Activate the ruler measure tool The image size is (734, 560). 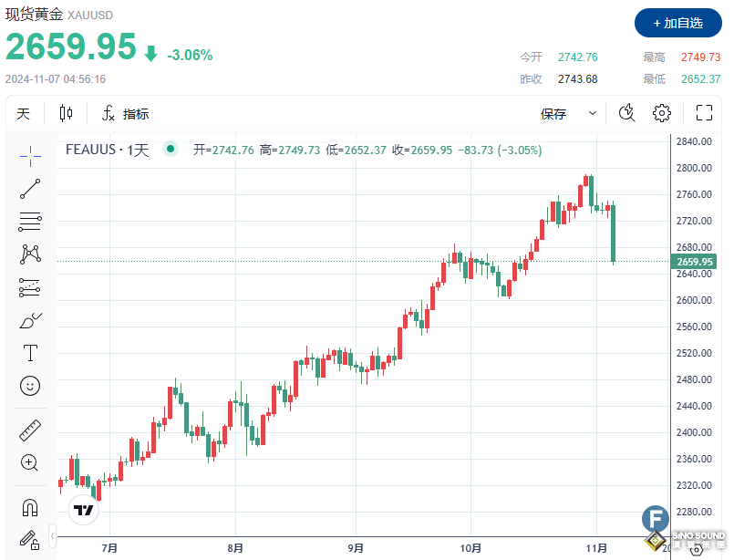[x=30, y=430]
